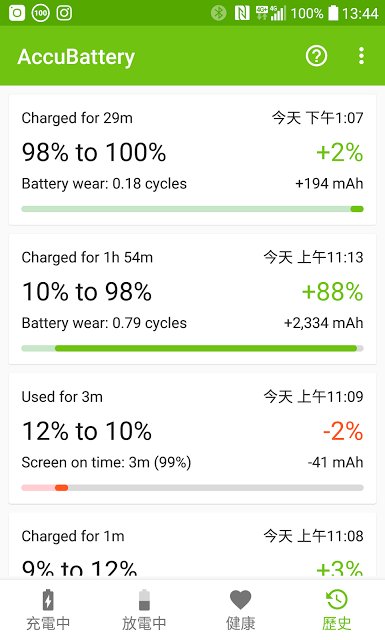Open the Used for 3m session card
This screenshot has height=640, width=385.
pos(192,438)
